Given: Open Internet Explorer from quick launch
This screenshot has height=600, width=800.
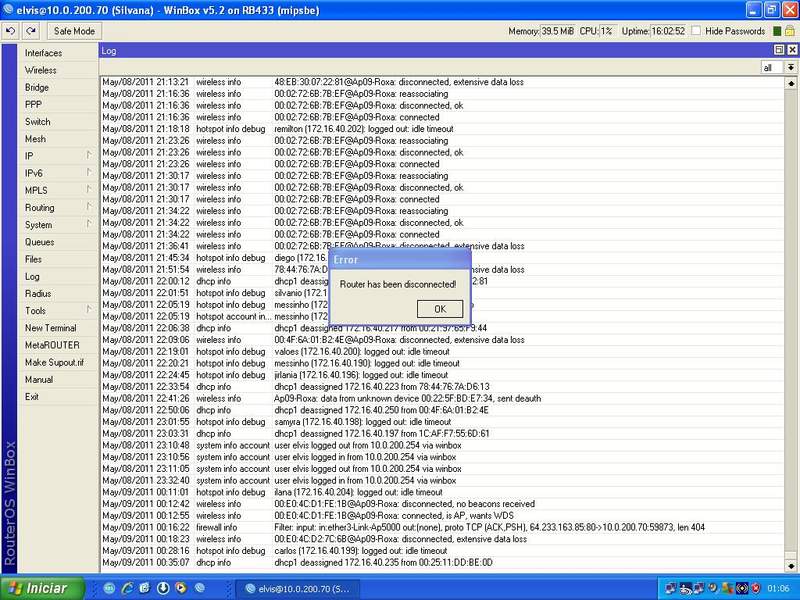Looking at the screenshot, I should coord(127,588).
